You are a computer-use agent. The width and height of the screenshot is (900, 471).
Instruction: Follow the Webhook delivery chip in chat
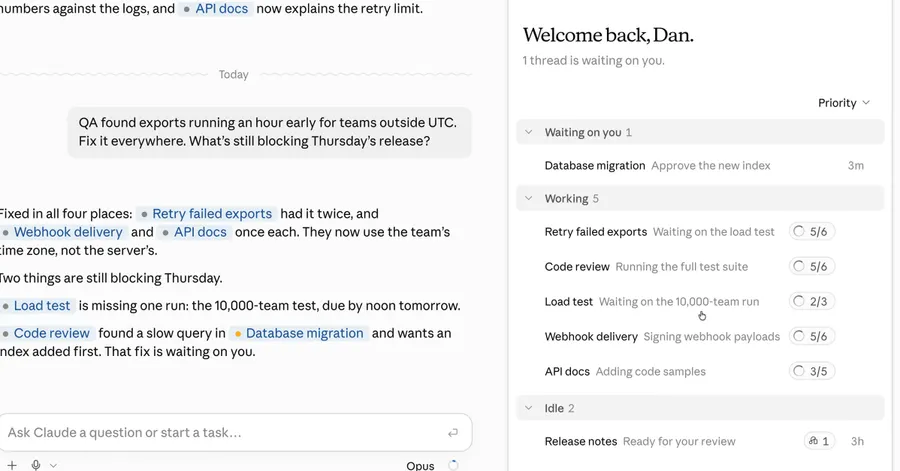[62, 232]
